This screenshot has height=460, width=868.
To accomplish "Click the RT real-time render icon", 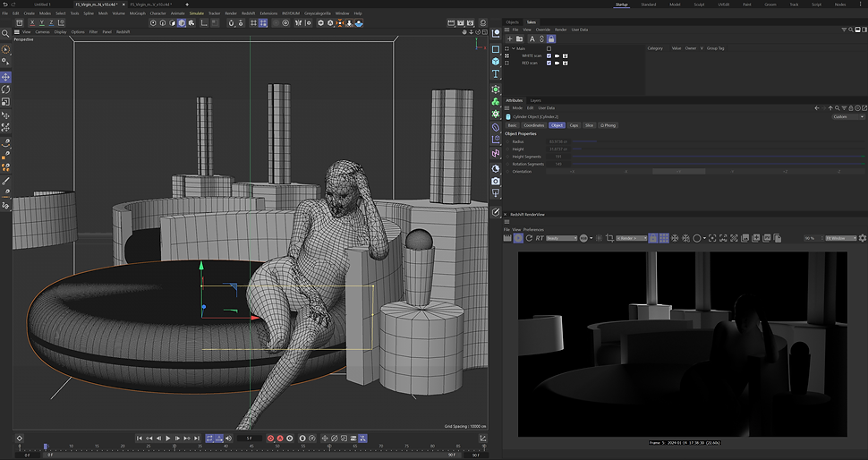I will point(540,238).
